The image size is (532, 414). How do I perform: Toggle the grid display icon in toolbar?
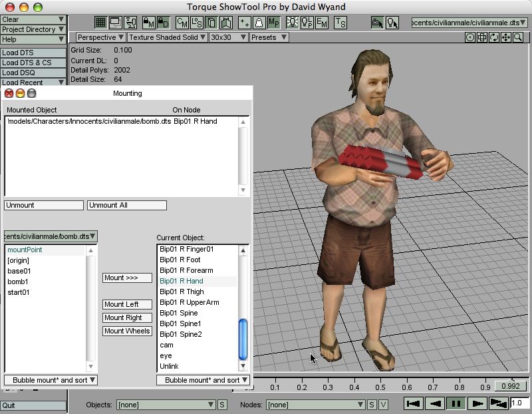tap(100, 22)
